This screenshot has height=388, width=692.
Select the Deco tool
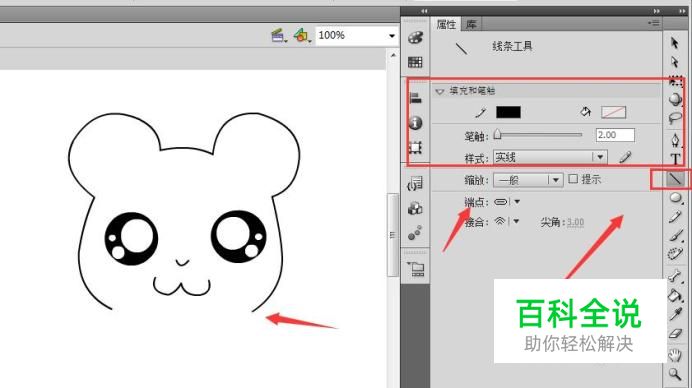[x=675, y=254]
